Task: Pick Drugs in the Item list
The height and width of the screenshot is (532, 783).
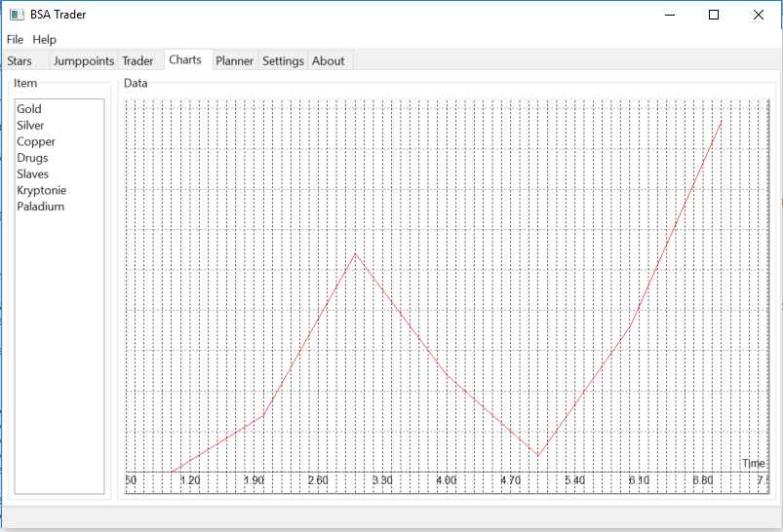Action: 32,158
